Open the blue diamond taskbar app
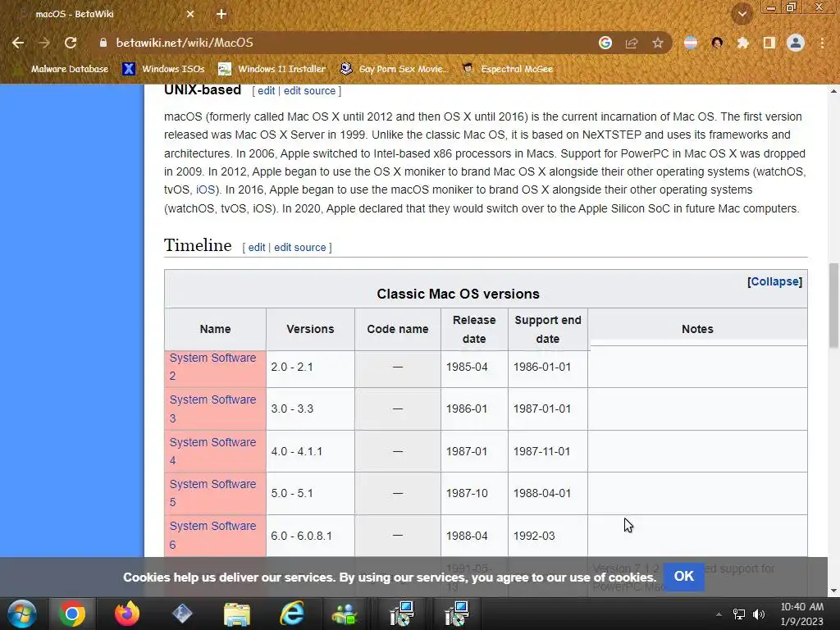This screenshot has height=630, width=840. 182,614
